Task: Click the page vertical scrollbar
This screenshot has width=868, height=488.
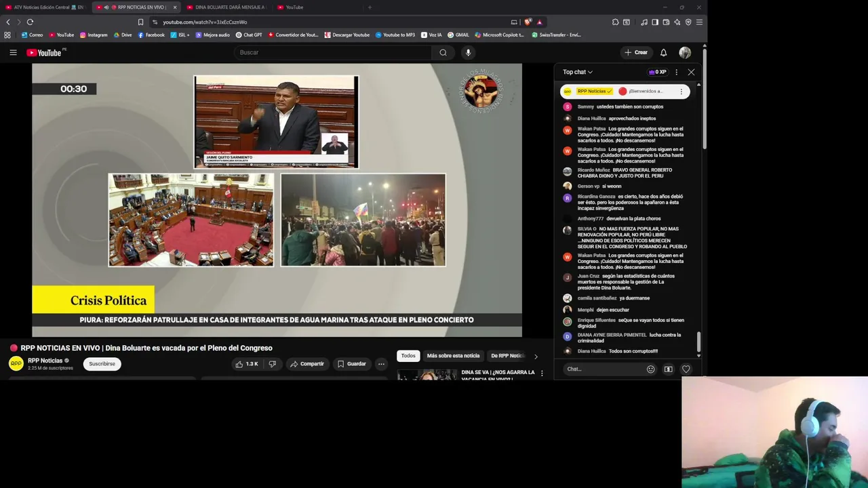Action: (705, 98)
